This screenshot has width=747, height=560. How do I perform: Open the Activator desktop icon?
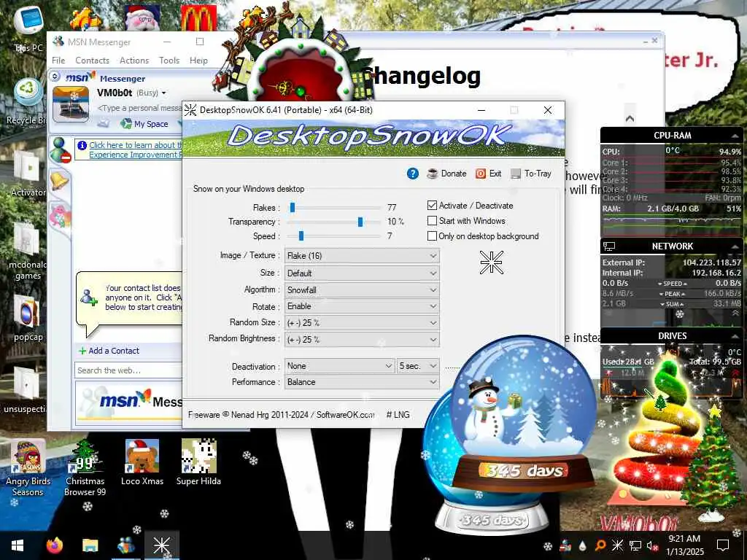[x=28, y=174]
